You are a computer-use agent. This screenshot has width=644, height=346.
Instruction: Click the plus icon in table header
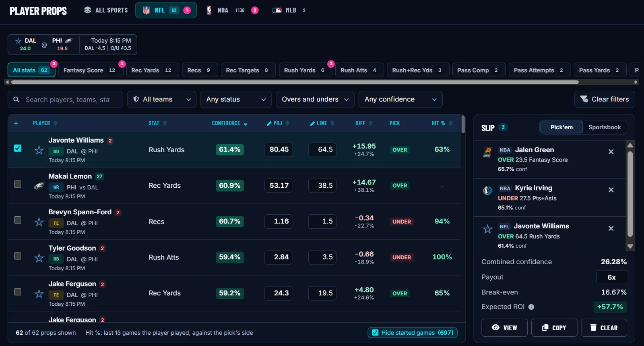pos(16,123)
